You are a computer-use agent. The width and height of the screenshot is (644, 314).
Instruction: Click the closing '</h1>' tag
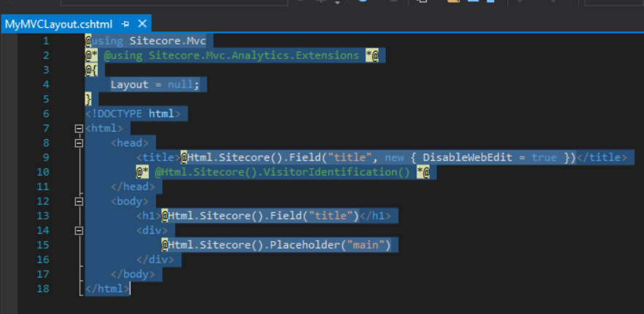376,216
